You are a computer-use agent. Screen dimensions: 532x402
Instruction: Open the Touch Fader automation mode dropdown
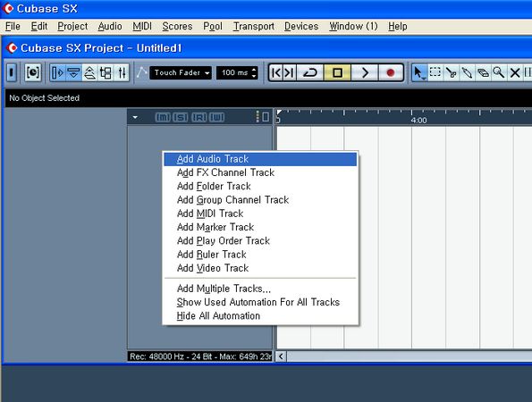[181, 72]
